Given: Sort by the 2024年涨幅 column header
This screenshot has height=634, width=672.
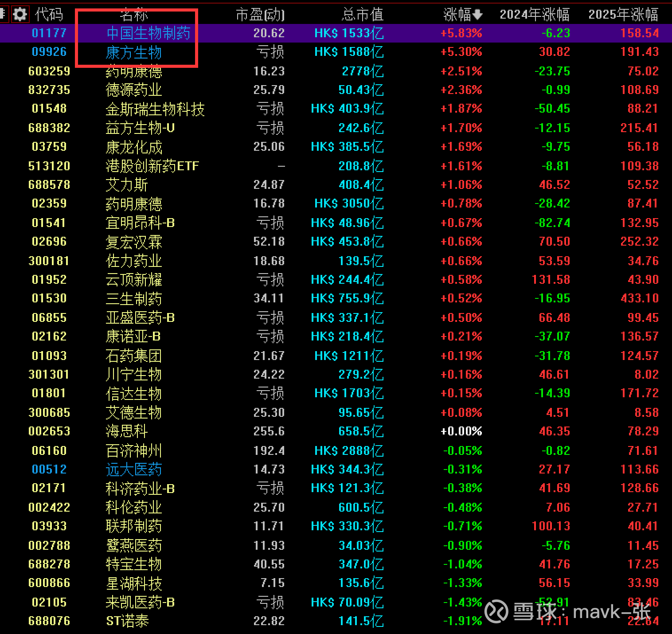Looking at the screenshot, I should point(535,15).
